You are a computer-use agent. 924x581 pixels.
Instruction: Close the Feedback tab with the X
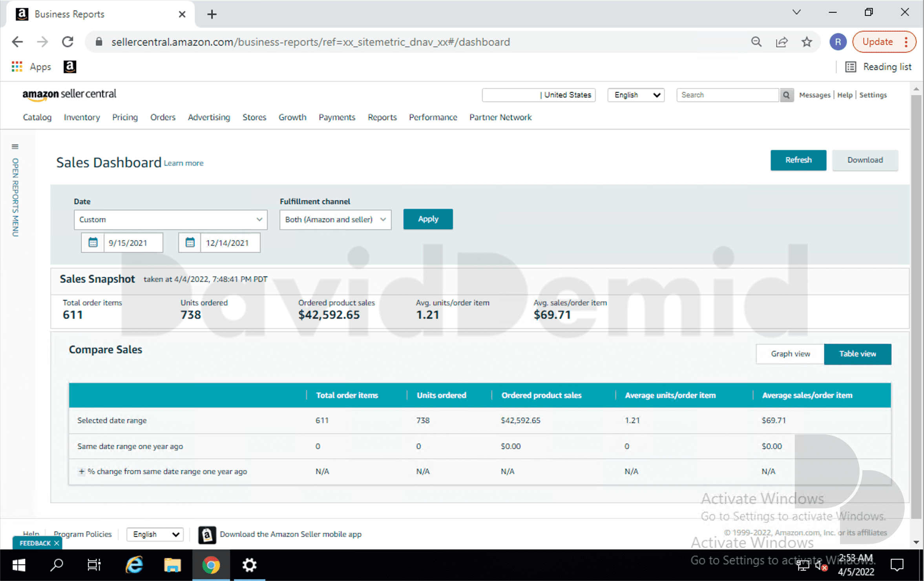57,543
